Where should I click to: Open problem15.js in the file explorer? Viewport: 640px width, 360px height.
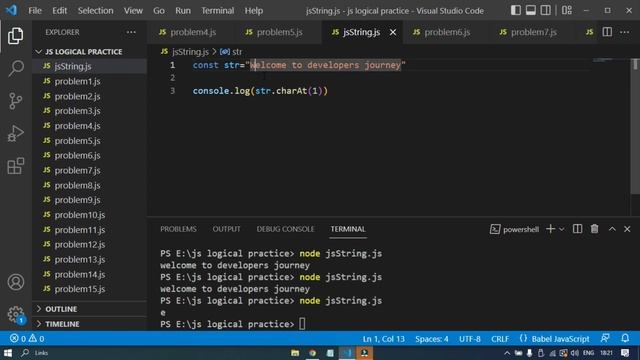point(89,289)
